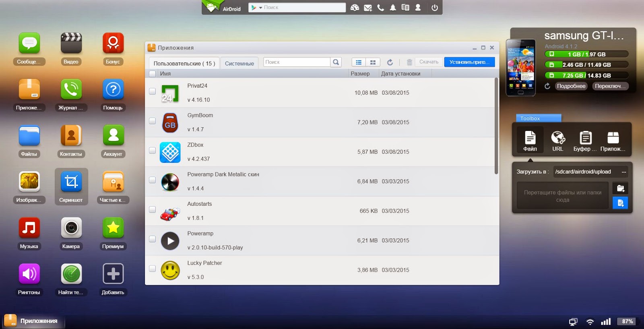Refresh the applications list
644x329 pixels.
tap(390, 62)
